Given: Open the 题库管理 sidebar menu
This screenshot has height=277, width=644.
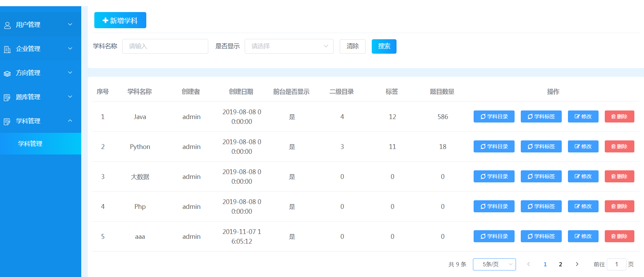Looking at the screenshot, I should click(x=41, y=97).
